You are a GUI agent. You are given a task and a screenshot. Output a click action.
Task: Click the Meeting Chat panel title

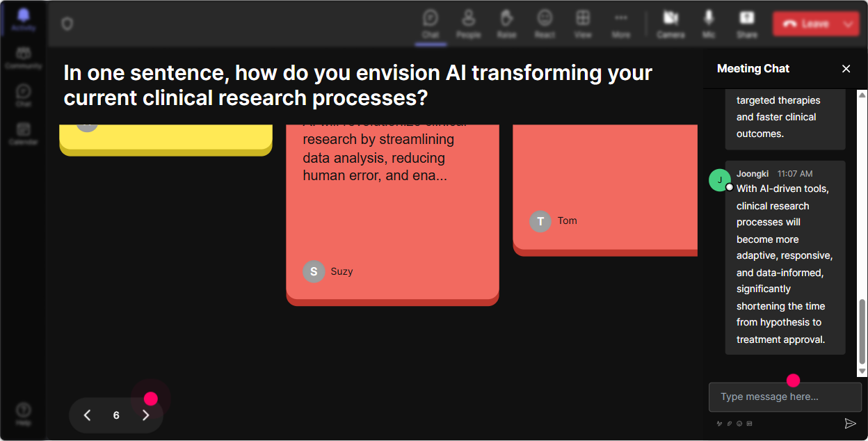[x=753, y=68]
